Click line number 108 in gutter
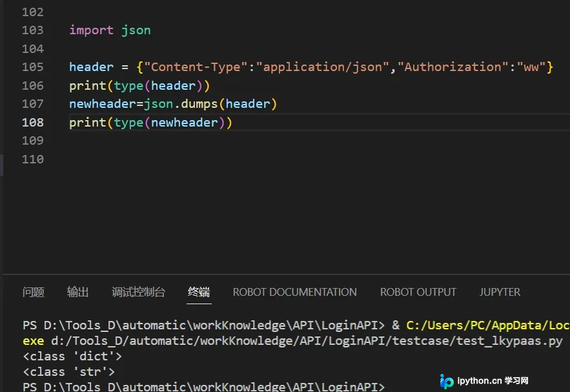 click(33, 123)
